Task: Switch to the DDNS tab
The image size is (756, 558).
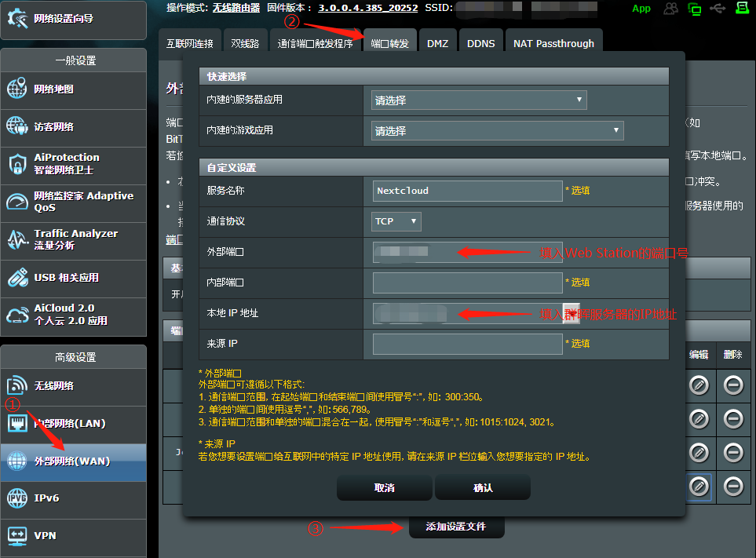Action: [x=480, y=43]
